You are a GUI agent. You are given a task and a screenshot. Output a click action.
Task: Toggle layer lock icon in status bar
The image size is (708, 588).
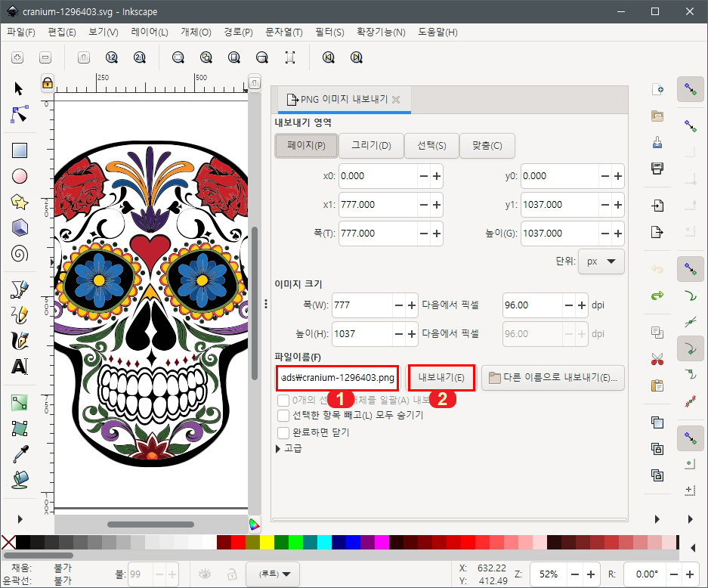pyautogui.click(x=232, y=574)
